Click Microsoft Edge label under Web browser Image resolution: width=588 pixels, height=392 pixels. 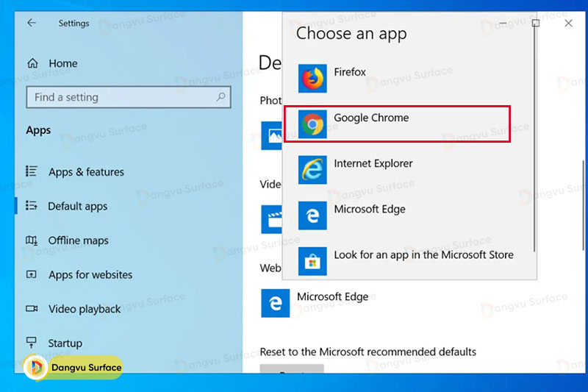click(x=333, y=296)
